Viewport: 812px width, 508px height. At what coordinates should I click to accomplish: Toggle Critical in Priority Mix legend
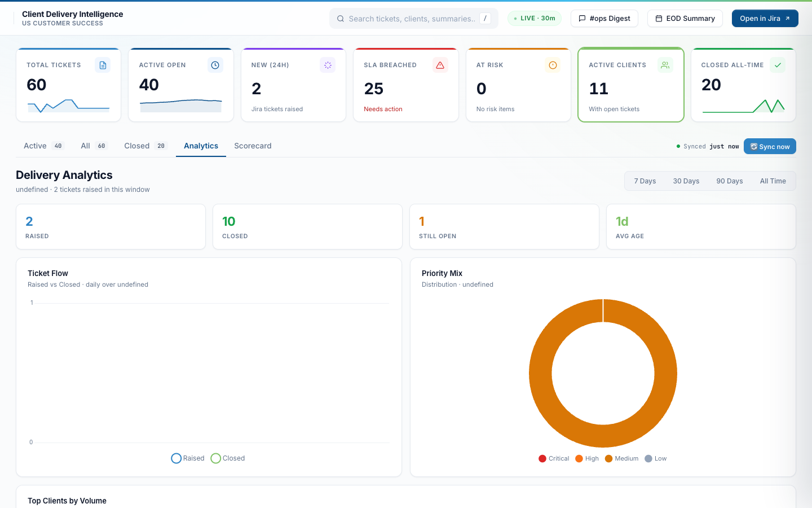click(x=554, y=458)
